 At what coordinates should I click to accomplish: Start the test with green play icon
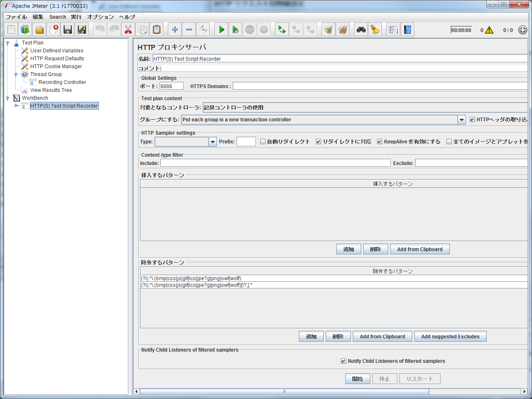pos(222,30)
